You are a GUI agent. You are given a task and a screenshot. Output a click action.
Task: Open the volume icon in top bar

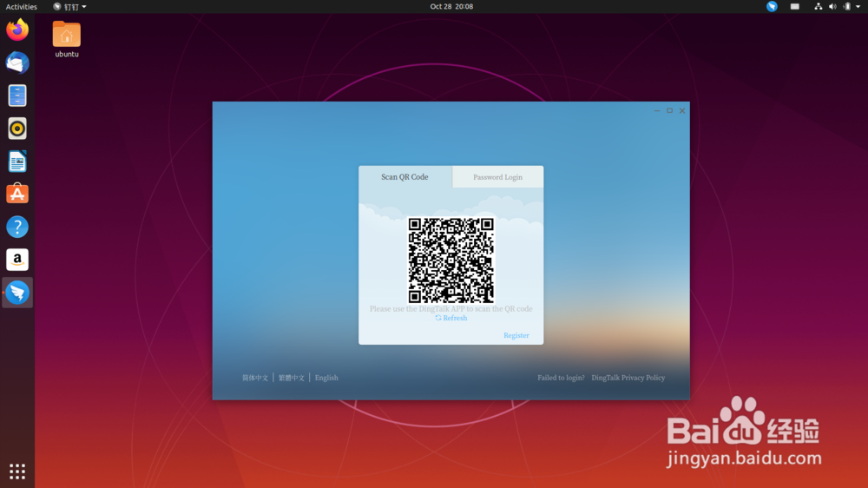click(832, 7)
